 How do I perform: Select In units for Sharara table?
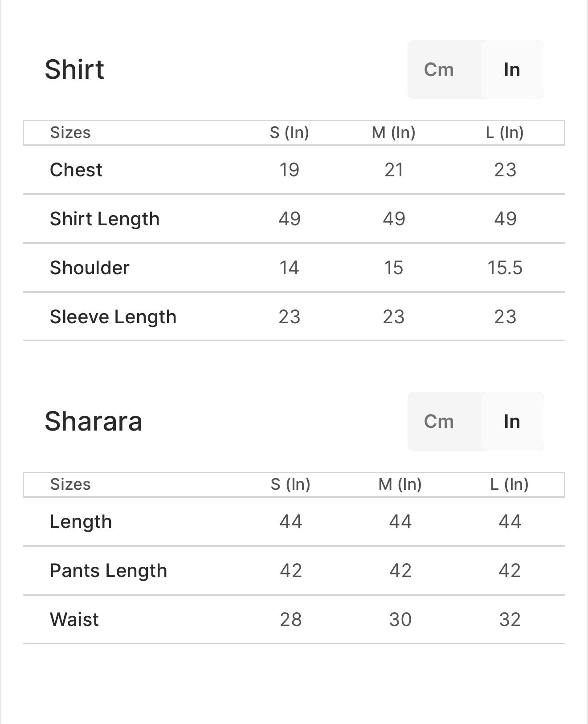pyautogui.click(x=512, y=421)
